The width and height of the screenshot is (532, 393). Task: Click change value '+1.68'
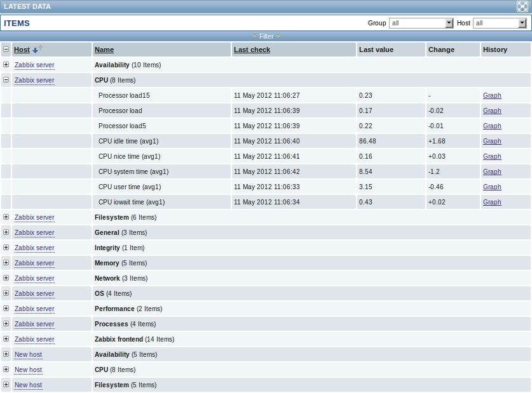[x=437, y=142]
